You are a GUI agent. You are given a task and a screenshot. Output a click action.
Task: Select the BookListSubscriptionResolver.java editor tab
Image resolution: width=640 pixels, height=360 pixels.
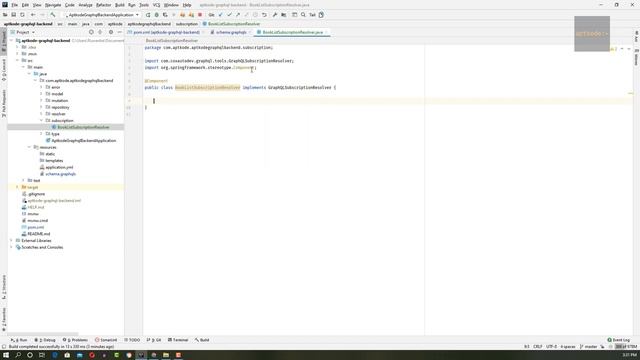click(x=292, y=32)
